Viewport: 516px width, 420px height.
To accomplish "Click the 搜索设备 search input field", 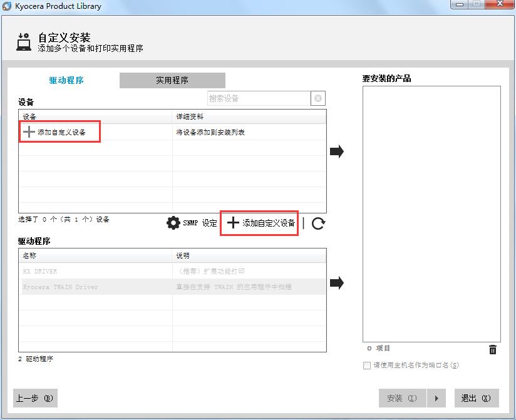I will [258, 98].
